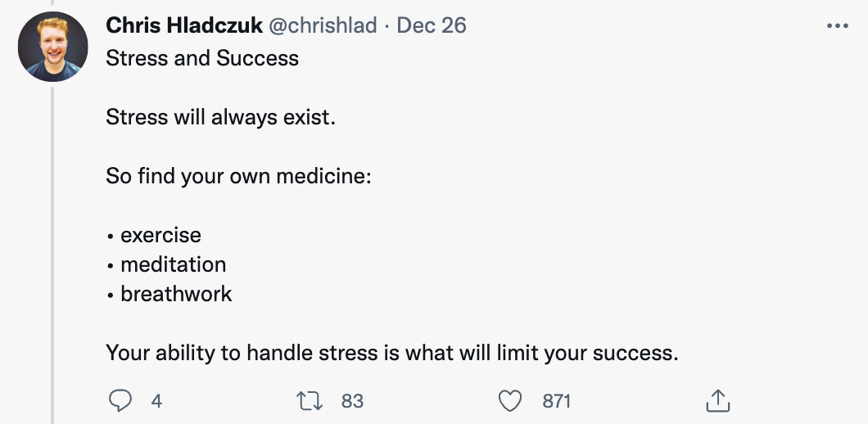This screenshot has width=868, height=424.
Task: Click the "Stress will always exist." sentence
Action: pyautogui.click(x=220, y=117)
